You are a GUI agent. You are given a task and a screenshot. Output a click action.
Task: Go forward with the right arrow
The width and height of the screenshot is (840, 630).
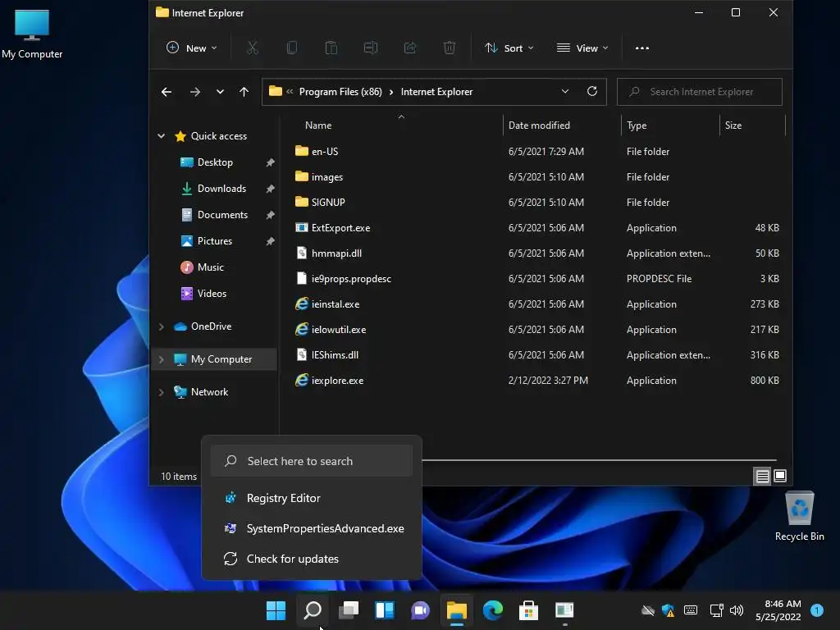click(195, 92)
